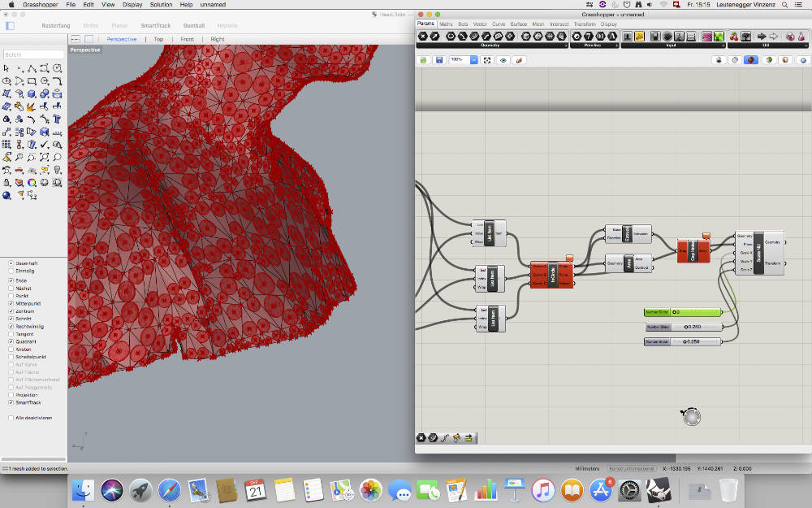Select the Dauerhaft radio button
This screenshot has width=812, height=508.
(11, 263)
